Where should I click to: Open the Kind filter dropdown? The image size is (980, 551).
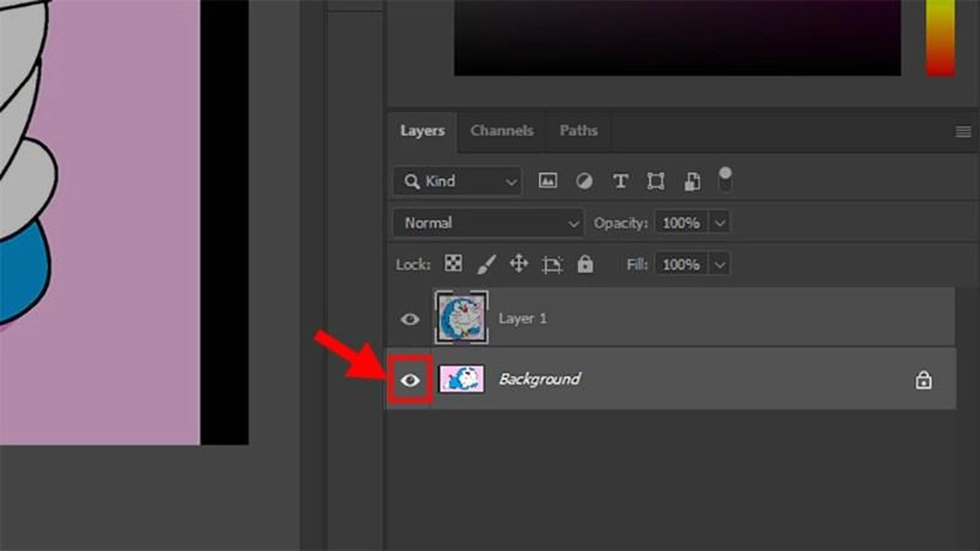coord(457,181)
